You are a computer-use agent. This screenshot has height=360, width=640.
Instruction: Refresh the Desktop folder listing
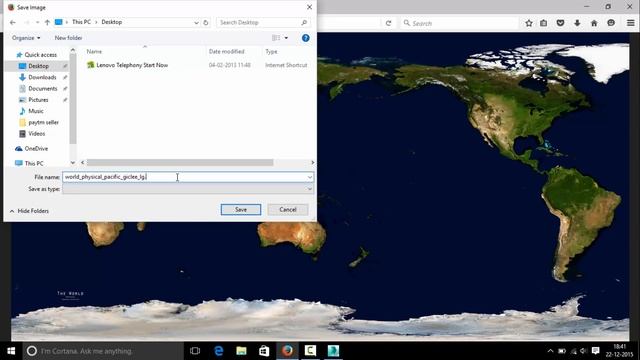[x=206, y=22]
